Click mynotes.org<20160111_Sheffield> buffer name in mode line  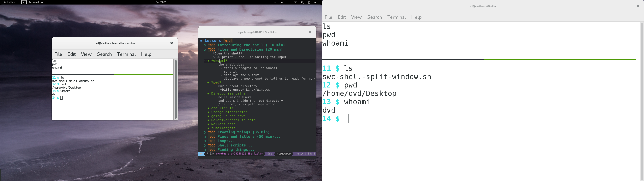[239, 154]
